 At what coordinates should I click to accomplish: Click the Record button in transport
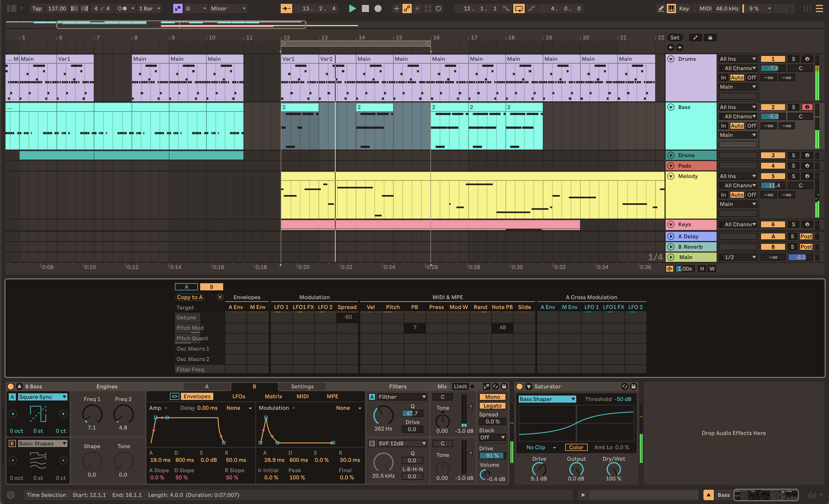pos(378,8)
